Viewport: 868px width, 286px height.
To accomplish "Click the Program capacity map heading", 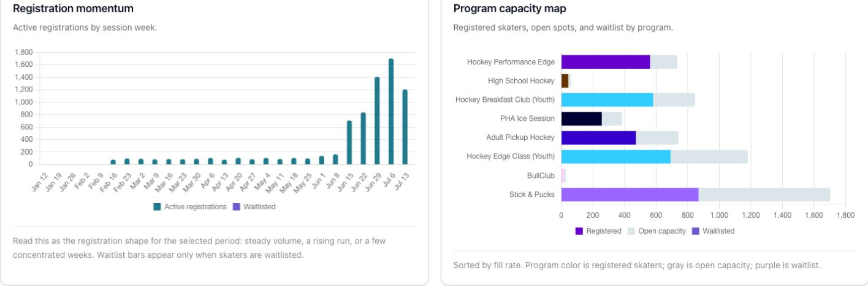I will coord(510,9).
